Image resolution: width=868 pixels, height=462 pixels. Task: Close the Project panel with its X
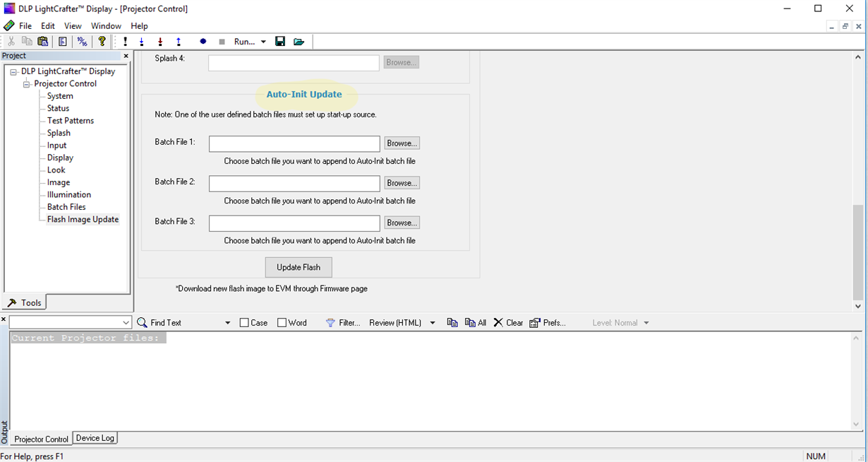[126, 56]
